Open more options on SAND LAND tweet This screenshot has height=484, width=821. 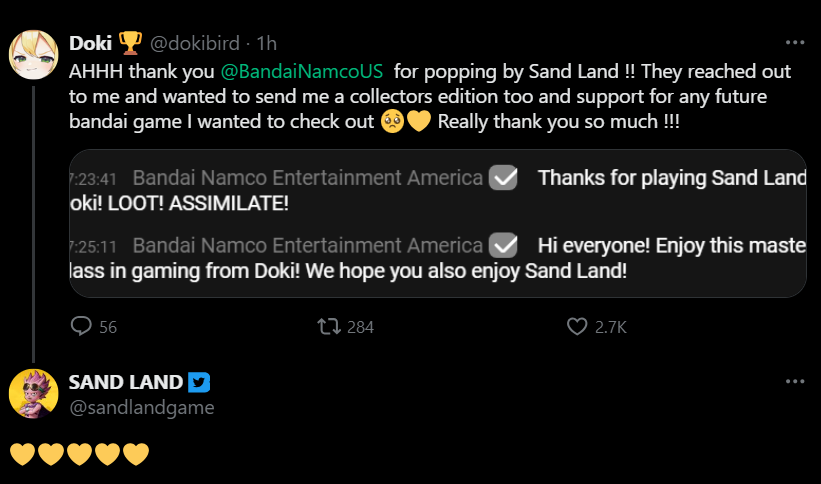795,382
